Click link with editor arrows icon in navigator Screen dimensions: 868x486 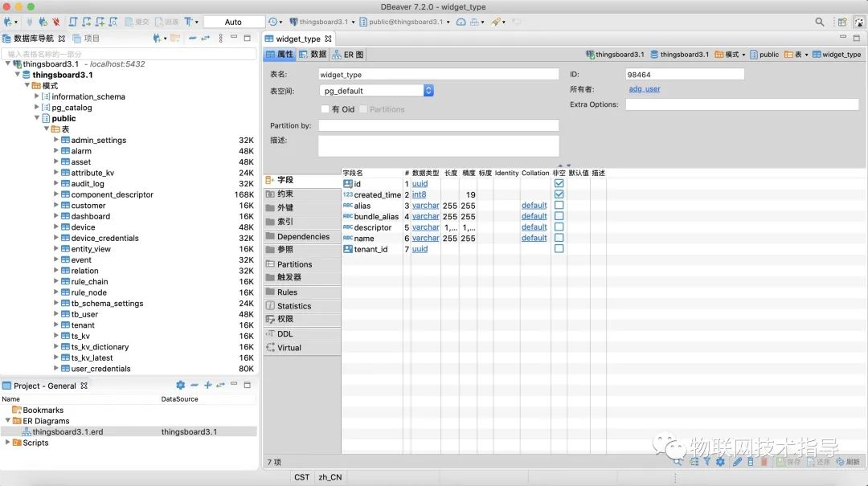pos(206,39)
